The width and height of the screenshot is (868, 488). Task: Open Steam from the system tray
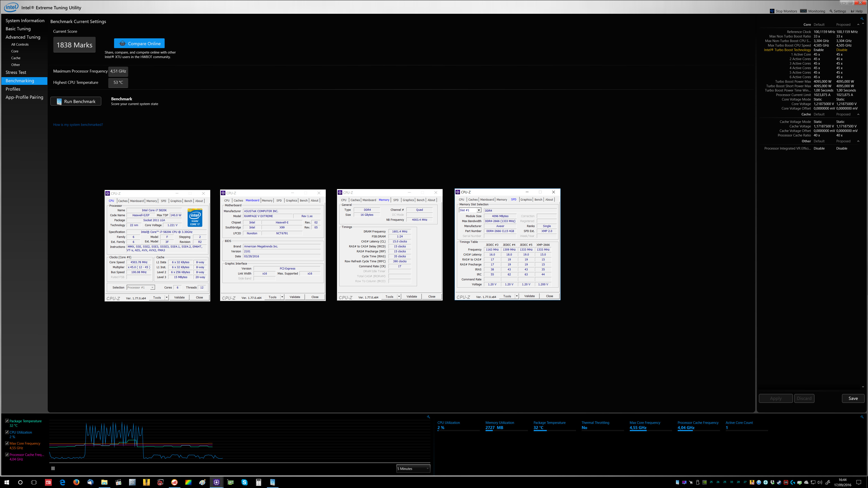click(x=779, y=482)
